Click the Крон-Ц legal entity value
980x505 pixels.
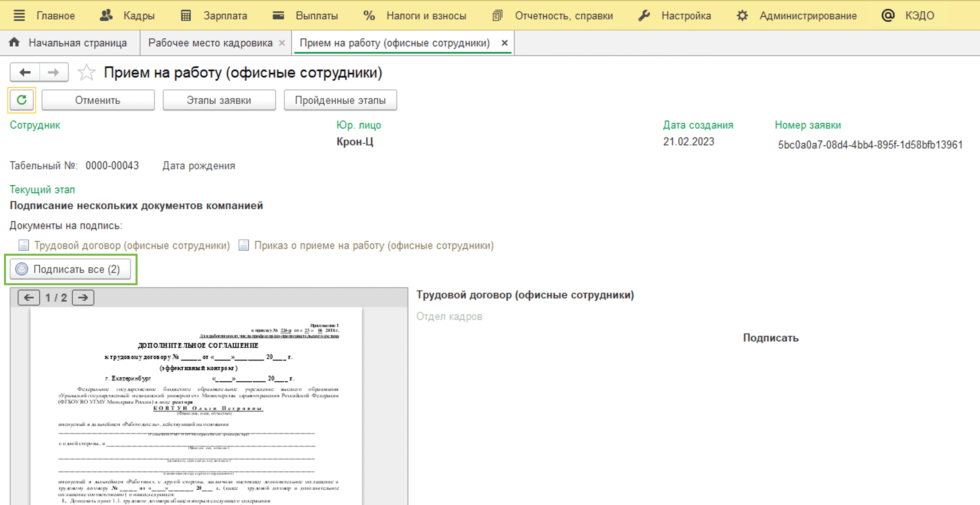[x=355, y=142]
